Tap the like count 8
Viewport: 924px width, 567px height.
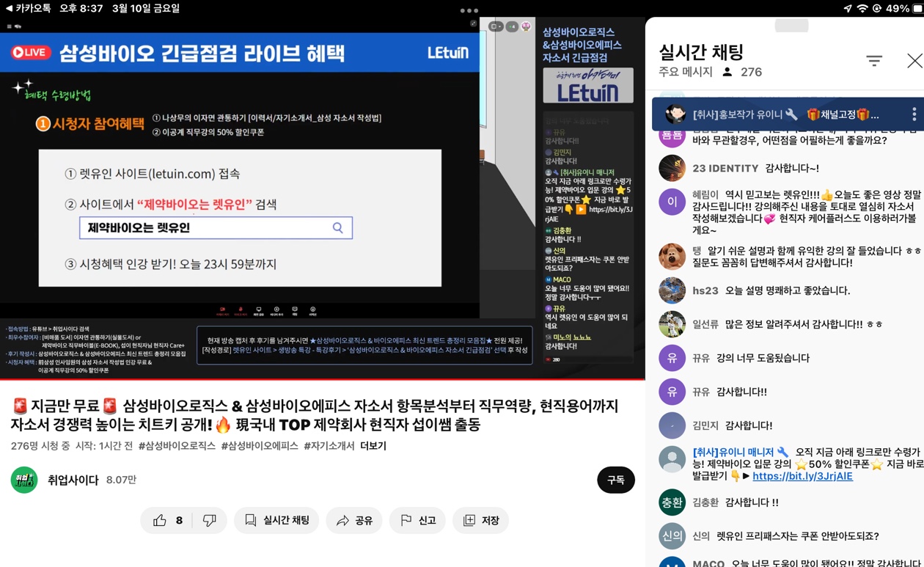pyautogui.click(x=179, y=520)
